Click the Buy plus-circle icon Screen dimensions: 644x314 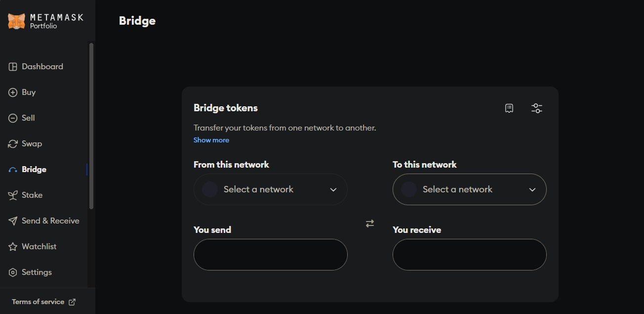click(x=13, y=92)
